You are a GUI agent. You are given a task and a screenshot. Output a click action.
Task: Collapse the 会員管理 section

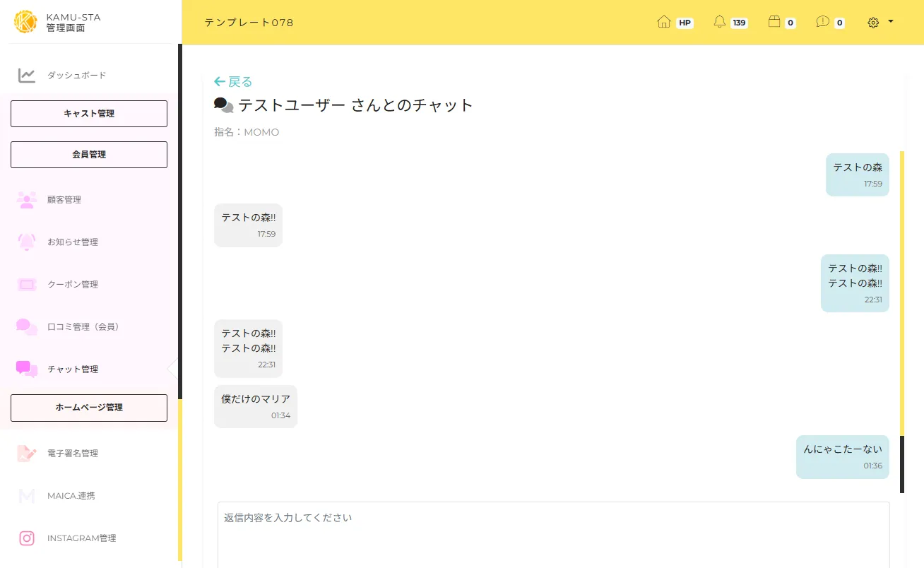pyautogui.click(x=89, y=155)
